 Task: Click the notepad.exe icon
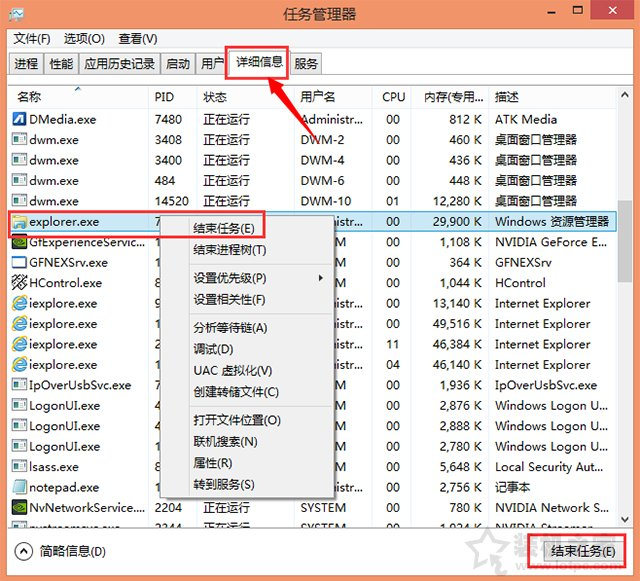[19, 488]
